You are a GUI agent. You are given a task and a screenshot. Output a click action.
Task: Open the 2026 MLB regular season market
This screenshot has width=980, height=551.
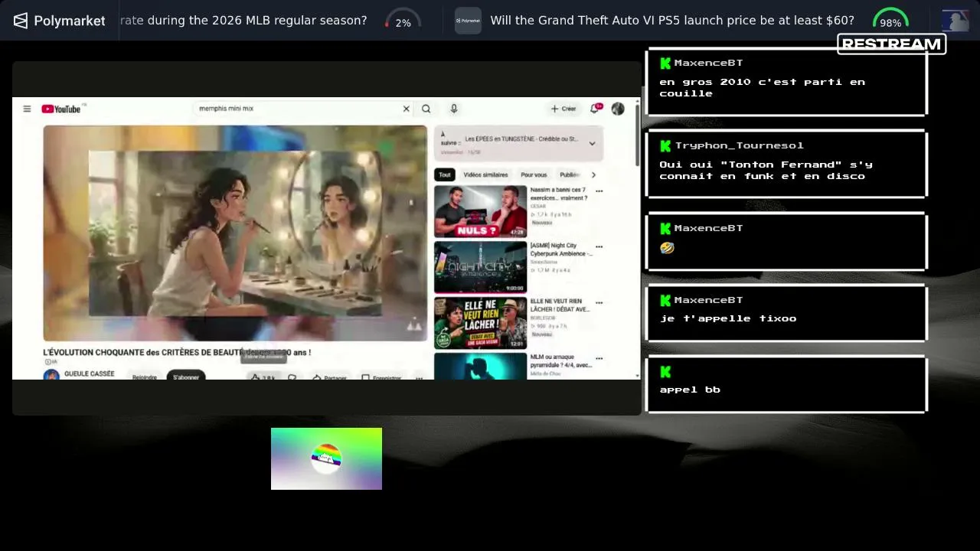(243, 21)
